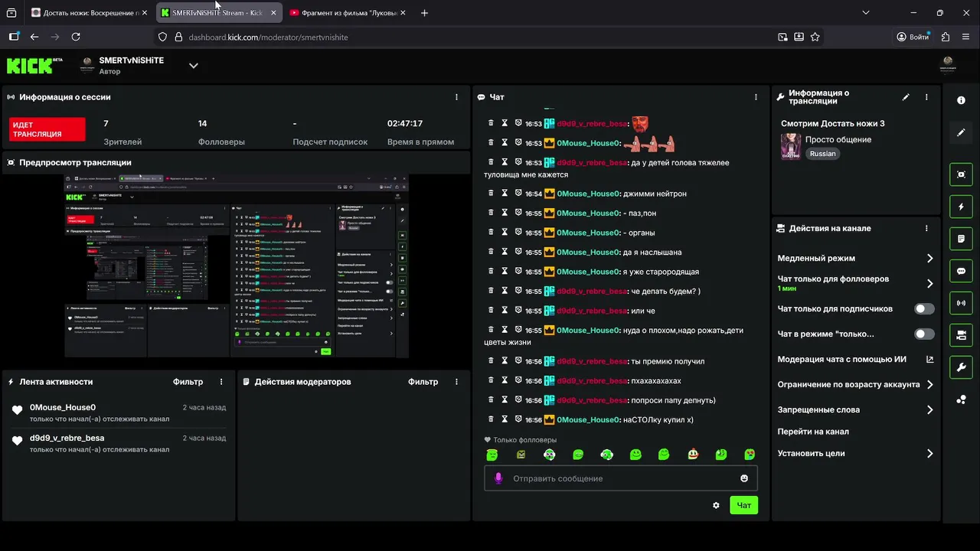The height and width of the screenshot is (551, 980).
Task: Click the lightning bolt sidebar icon
Action: [x=961, y=207]
